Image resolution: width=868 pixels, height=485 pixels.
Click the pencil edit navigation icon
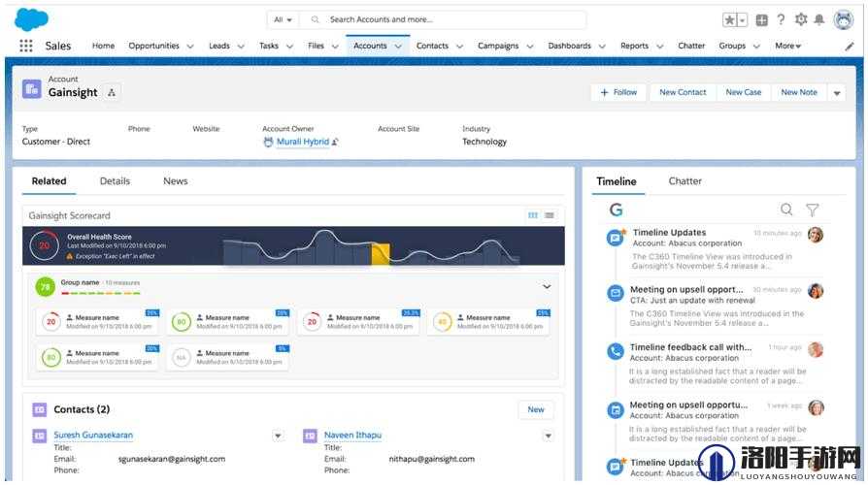point(850,47)
